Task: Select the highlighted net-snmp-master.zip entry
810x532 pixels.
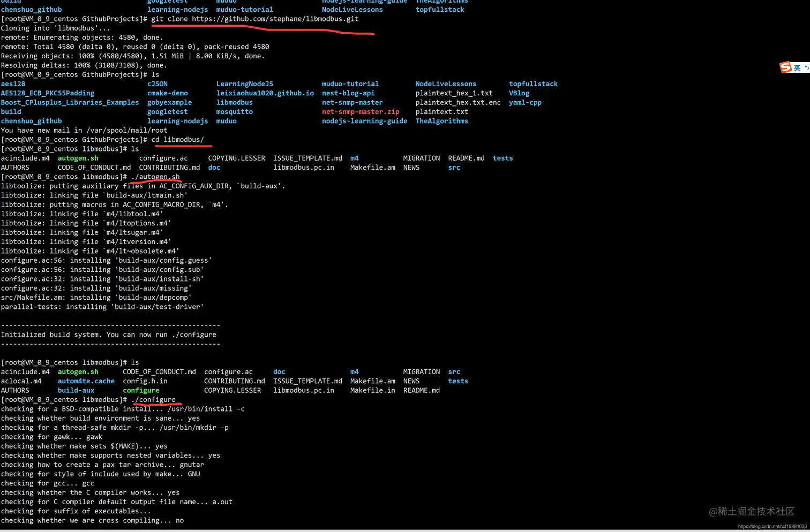Action: tap(360, 111)
